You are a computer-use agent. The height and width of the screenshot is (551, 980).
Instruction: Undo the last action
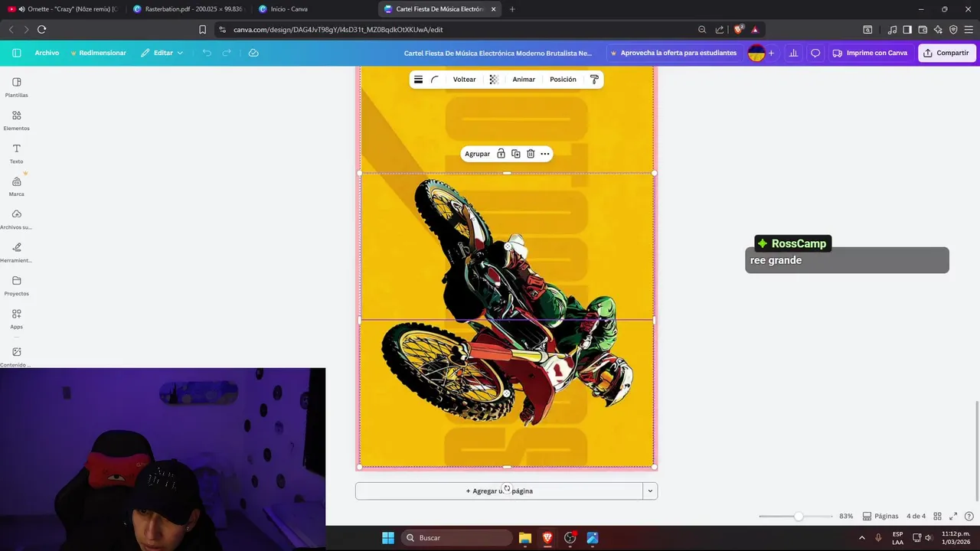click(x=207, y=53)
